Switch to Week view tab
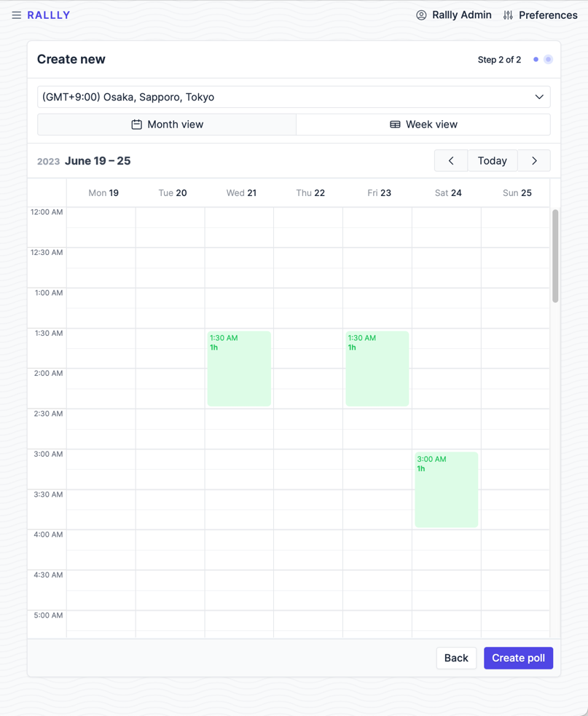The image size is (588, 716). point(423,125)
